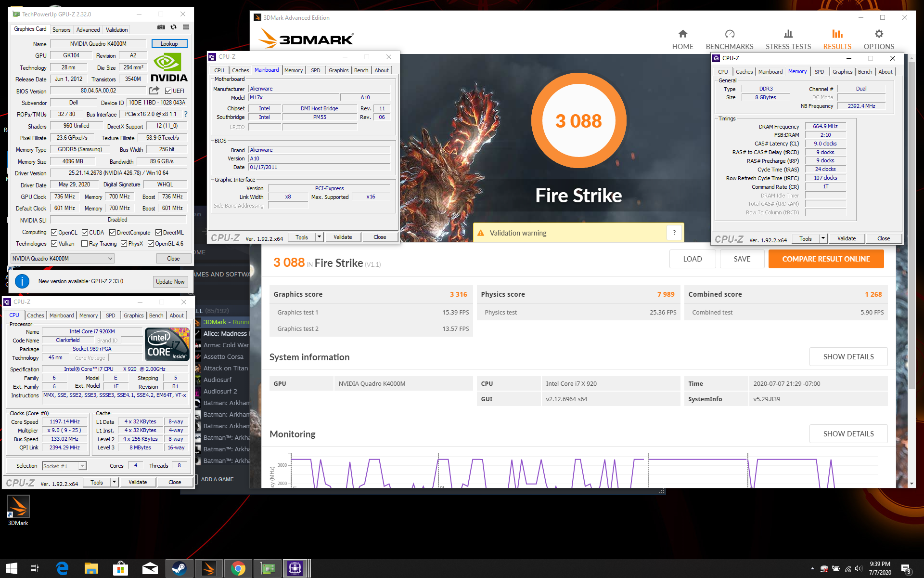Toggle the DirectCompute checkbox
Image resolution: width=924 pixels, height=578 pixels.
click(112, 232)
